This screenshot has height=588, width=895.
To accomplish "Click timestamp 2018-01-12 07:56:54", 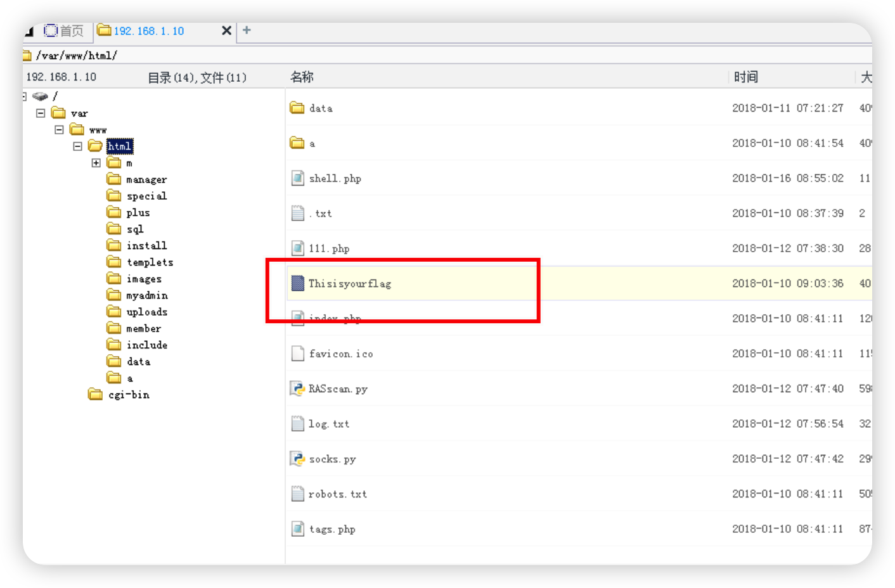I will point(788,423).
